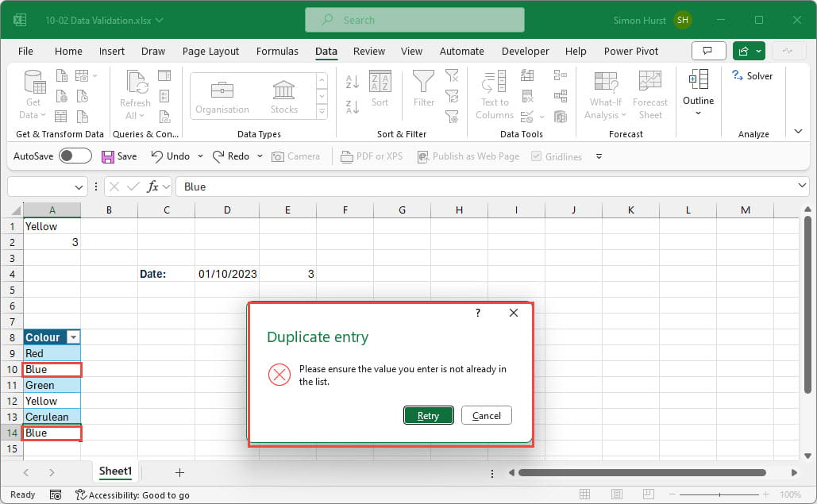Click the Forecast Sheet icon
Viewport: 817px width, 504px height.
[649, 94]
